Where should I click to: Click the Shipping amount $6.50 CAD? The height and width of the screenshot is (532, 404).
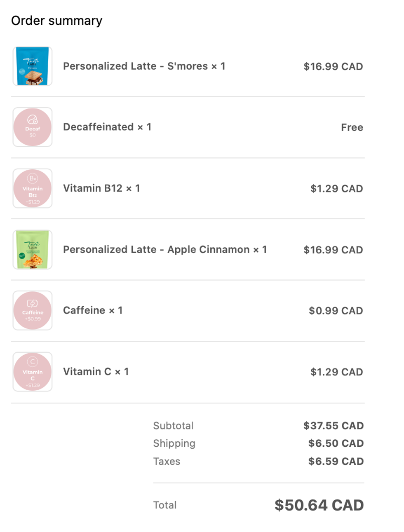point(336,443)
